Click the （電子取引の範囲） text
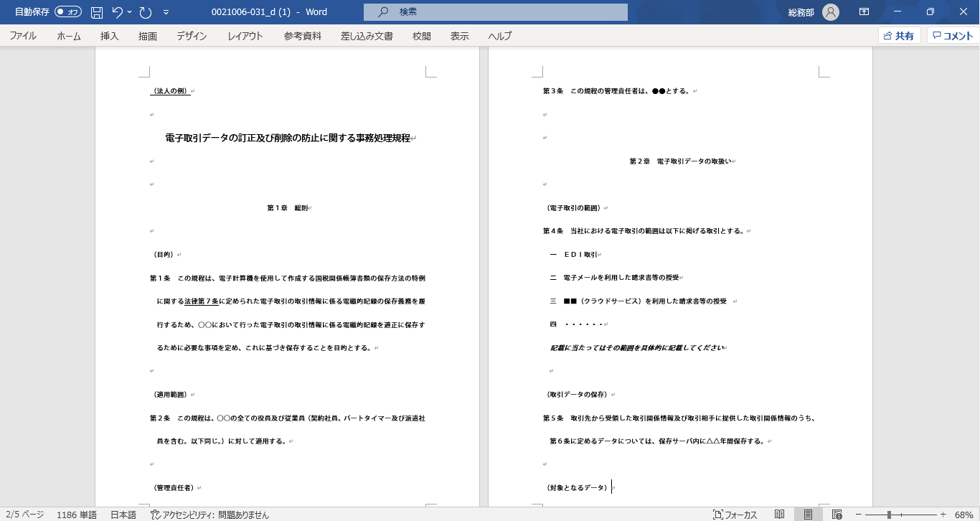Image resolution: width=980 pixels, height=521 pixels. pos(573,208)
